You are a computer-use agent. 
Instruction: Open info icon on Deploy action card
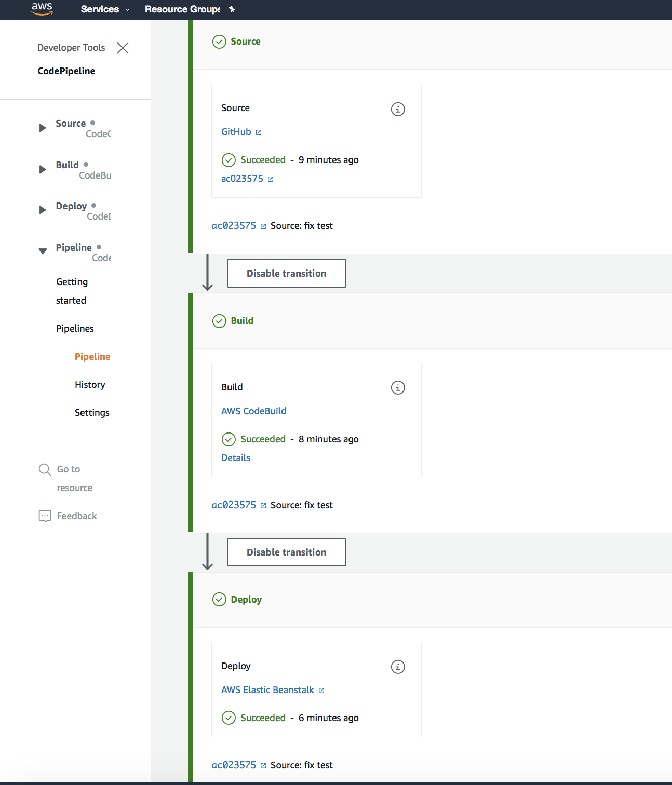tap(398, 667)
